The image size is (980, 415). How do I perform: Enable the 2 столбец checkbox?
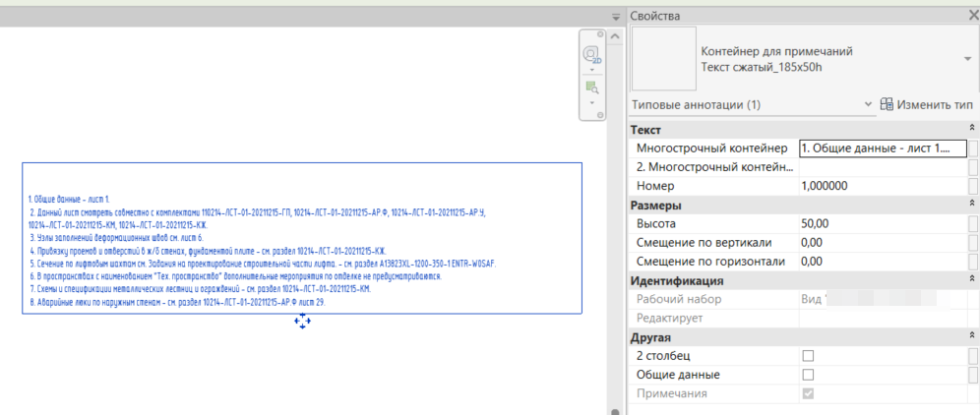(x=809, y=356)
